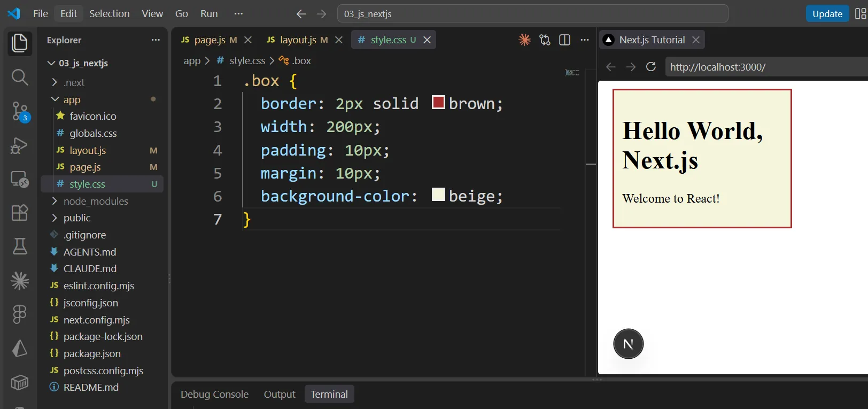This screenshot has width=868, height=409.
Task: Open Explorer views and more actions ellipsis
Action: pyautogui.click(x=156, y=40)
